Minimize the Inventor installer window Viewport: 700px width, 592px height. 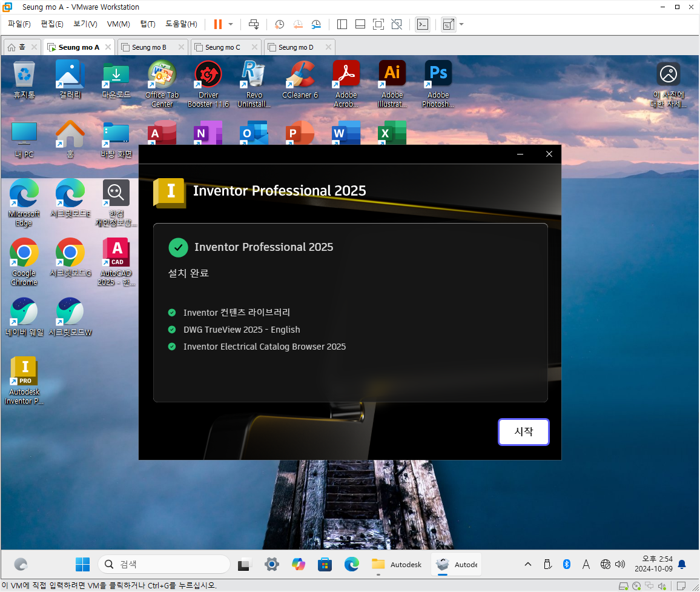click(520, 154)
